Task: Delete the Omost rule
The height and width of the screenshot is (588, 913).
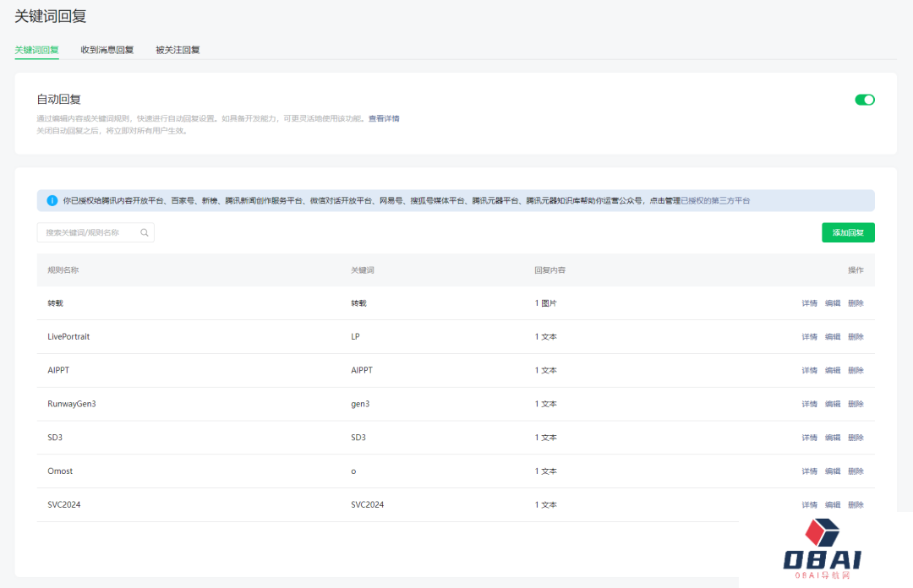Action: (x=856, y=471)
